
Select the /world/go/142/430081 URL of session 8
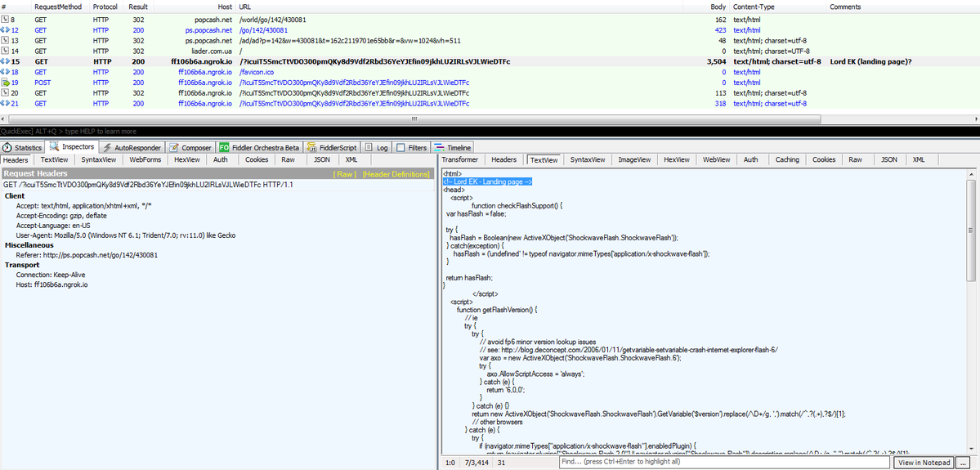click(x=272, y=20)
